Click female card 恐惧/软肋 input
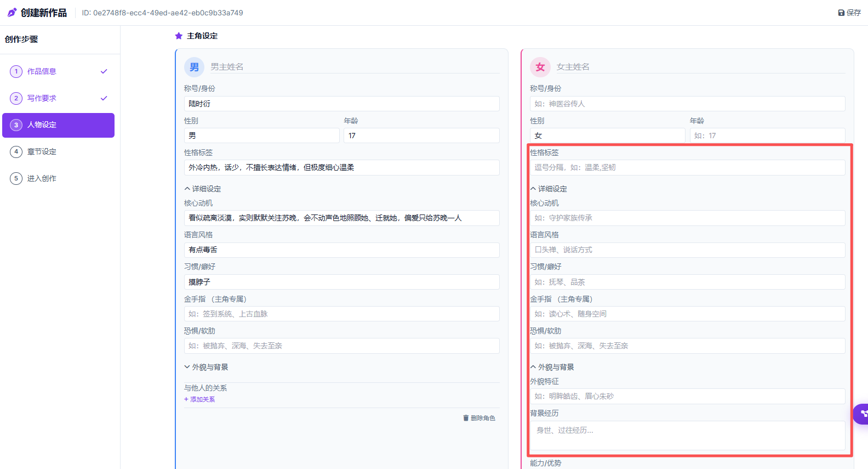This screenshot has width=868, height=469. (687, 346)
